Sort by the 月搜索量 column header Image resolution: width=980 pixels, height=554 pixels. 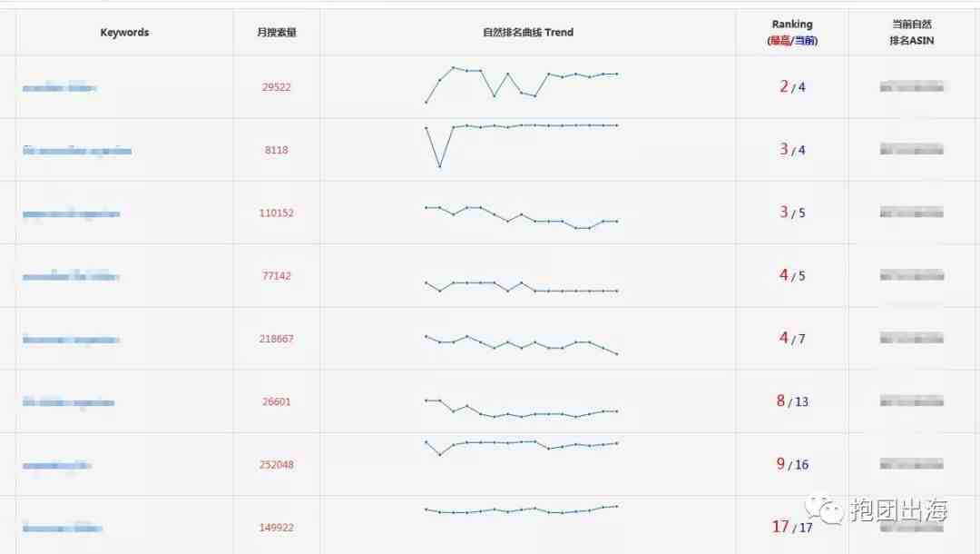[277, 33]
